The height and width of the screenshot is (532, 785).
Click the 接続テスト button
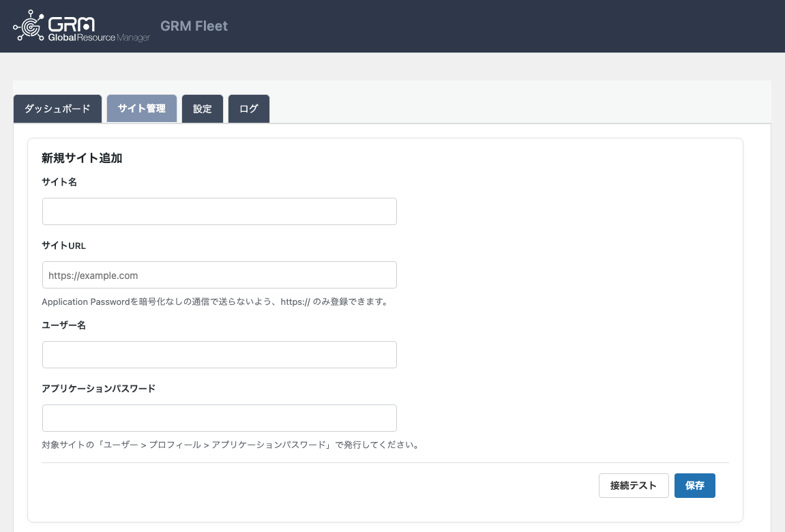634,486
